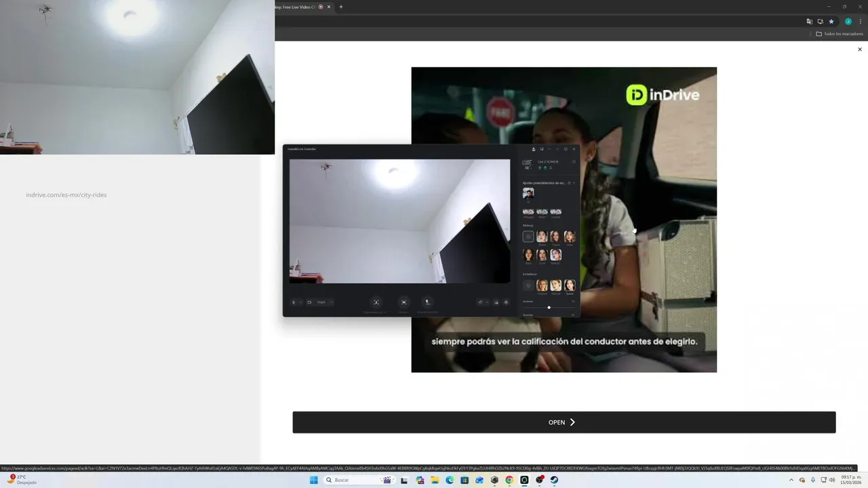Open the Todos los marcadores bookmarks folder
Image resolution: width=868 pixels, height=488 pixels.
840,34
